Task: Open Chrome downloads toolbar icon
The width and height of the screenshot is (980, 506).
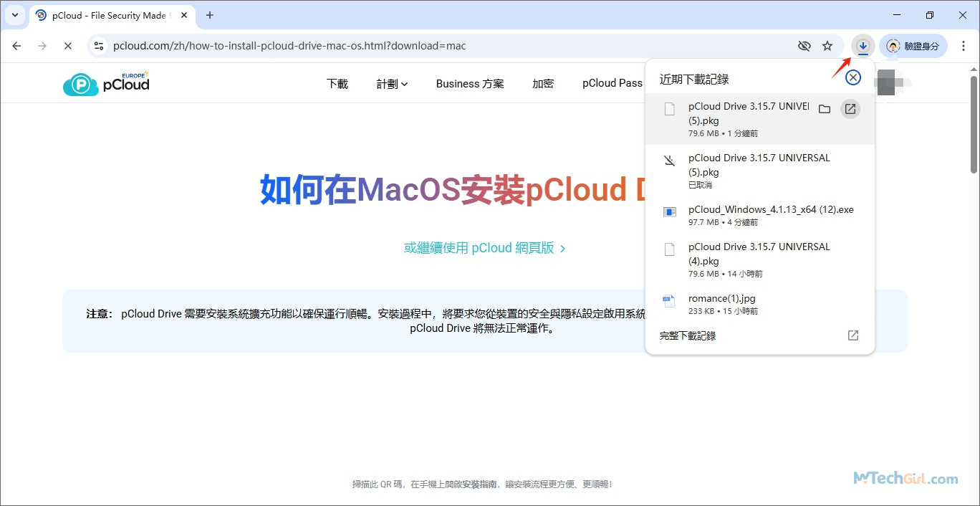Action: 863,46
